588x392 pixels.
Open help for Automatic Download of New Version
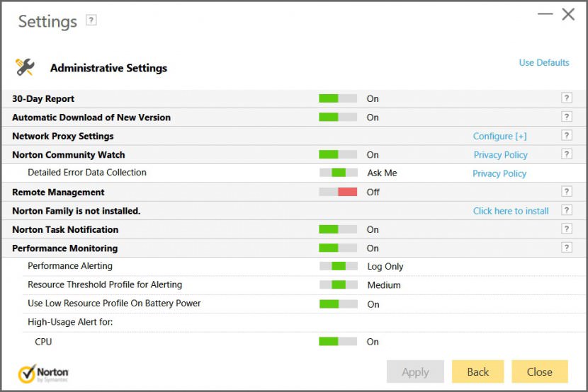[x=566, y=117]
